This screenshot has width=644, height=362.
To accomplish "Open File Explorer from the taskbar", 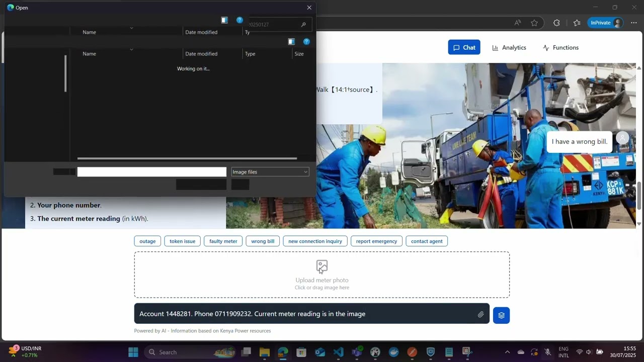I will [265, 352].
